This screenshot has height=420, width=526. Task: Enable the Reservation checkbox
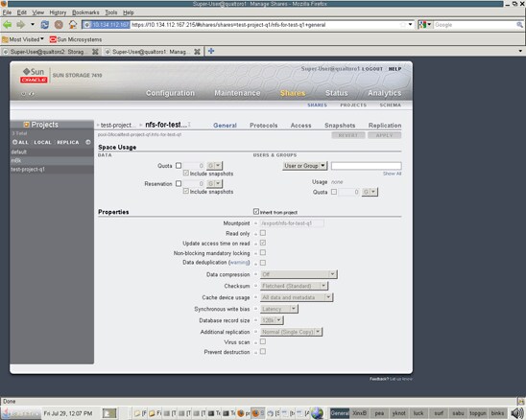179,183
